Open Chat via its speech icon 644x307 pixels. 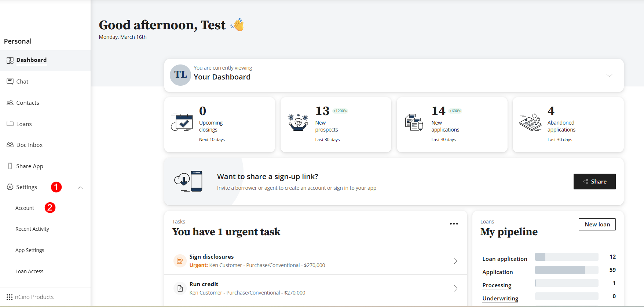[10, 81]
